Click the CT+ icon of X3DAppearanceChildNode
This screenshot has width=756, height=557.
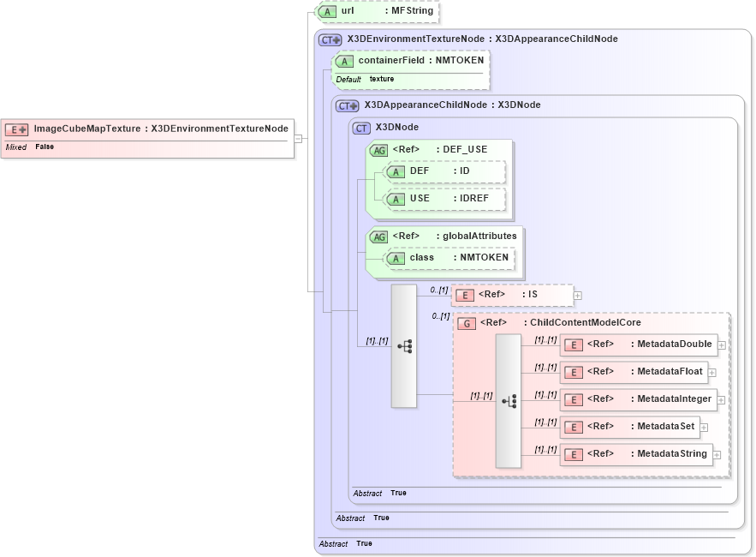pyautogui.click(x=347, y=105)
